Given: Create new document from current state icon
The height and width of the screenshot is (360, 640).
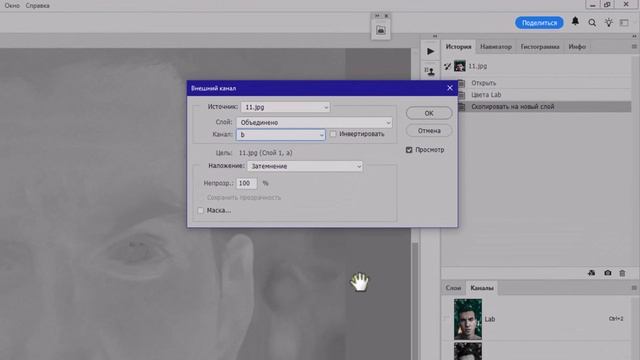Looking at the screenshot, I should [x=591, y=273].
